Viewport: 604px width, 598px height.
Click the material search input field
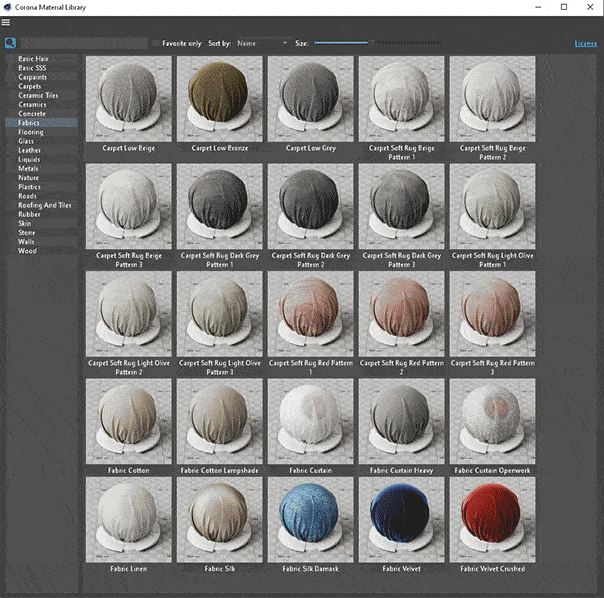tap(85, 44)
